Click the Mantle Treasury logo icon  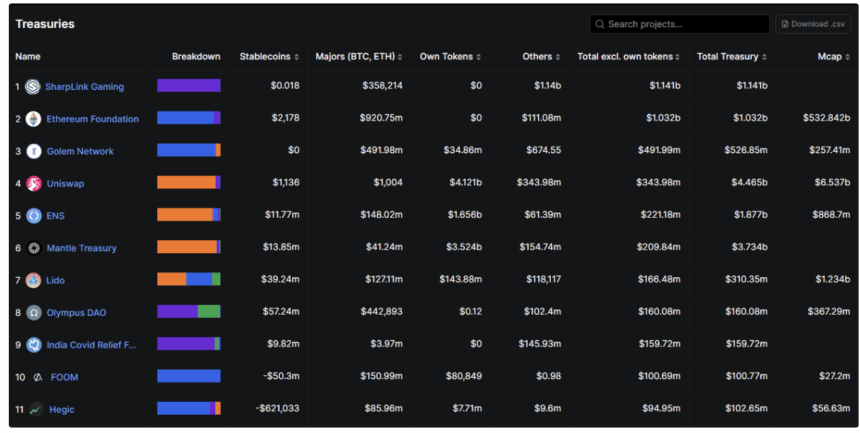point(34,248)
